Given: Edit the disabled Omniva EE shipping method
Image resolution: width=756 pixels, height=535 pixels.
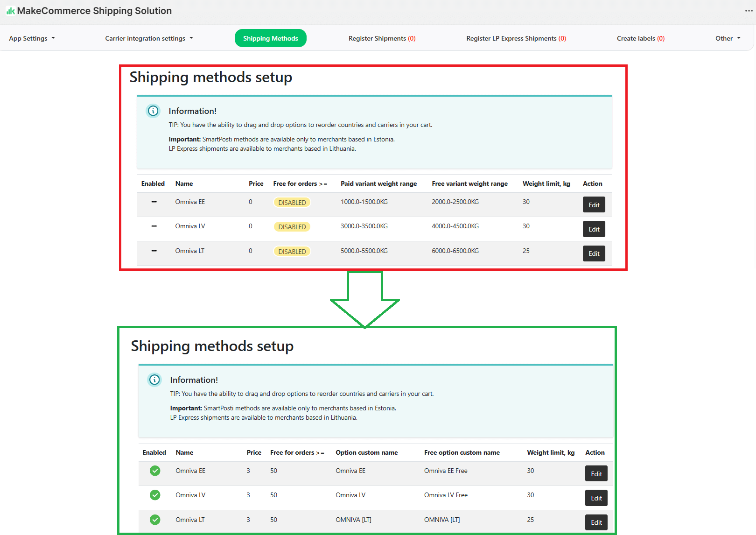Looking at the screenshot, I should [594, 205].
